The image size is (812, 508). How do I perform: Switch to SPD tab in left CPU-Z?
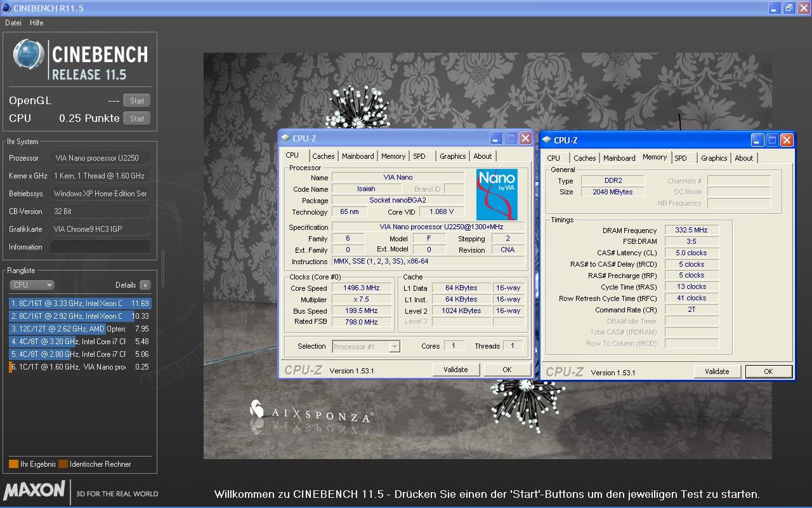[x=419, y=156]
